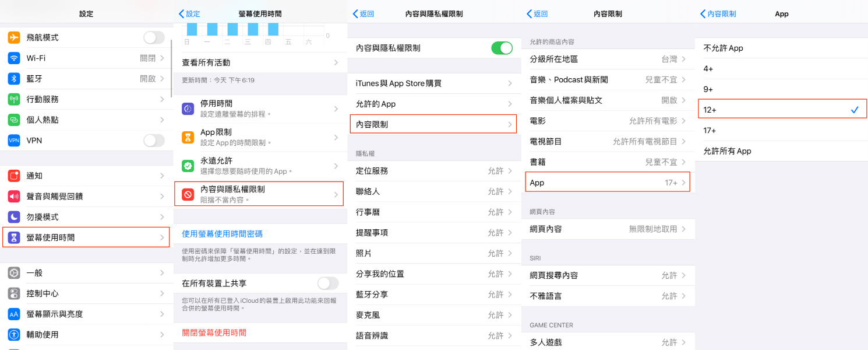Tap the 飛航模式 airplane icon
The width and height of the screenshot is (868, 350).
tap(14, 37)
